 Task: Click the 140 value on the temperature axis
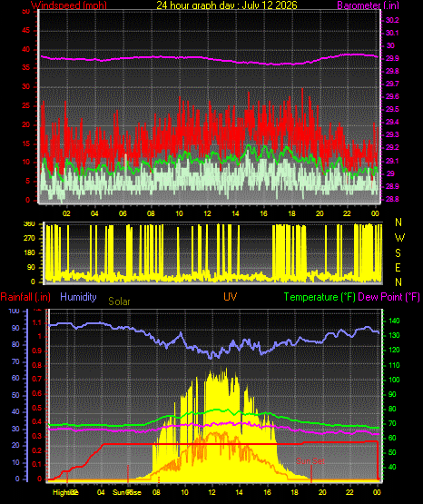click(394, 321)
